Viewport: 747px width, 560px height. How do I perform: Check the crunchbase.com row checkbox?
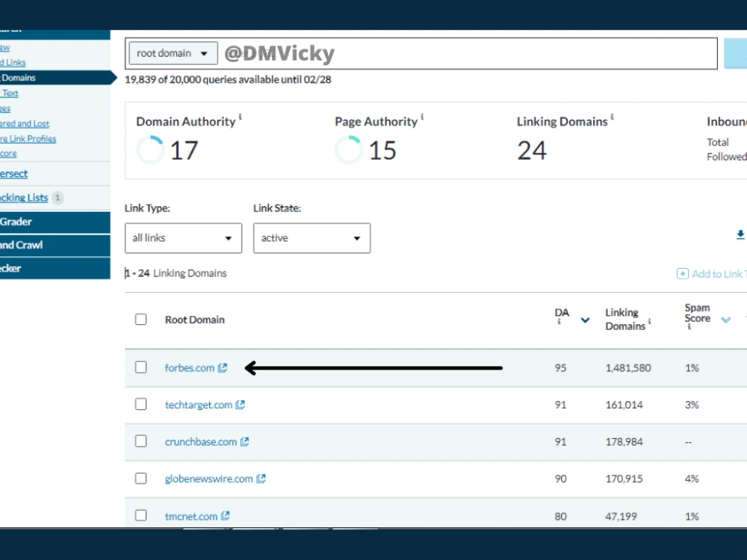(x=140, y=441)
